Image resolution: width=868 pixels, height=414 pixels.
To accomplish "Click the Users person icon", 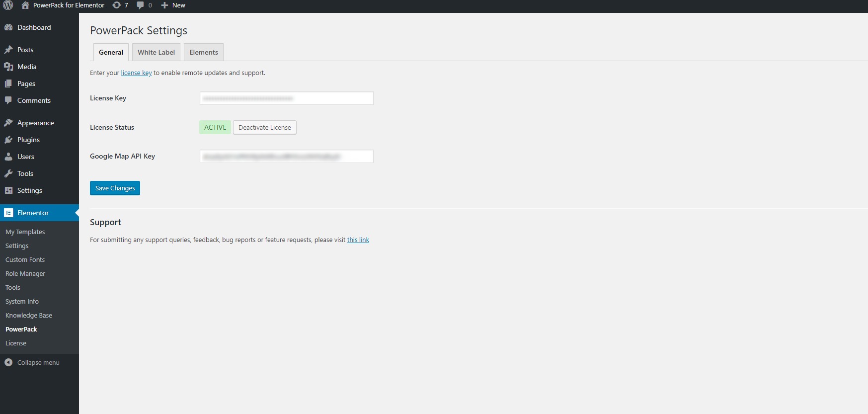I will [8, 157].
